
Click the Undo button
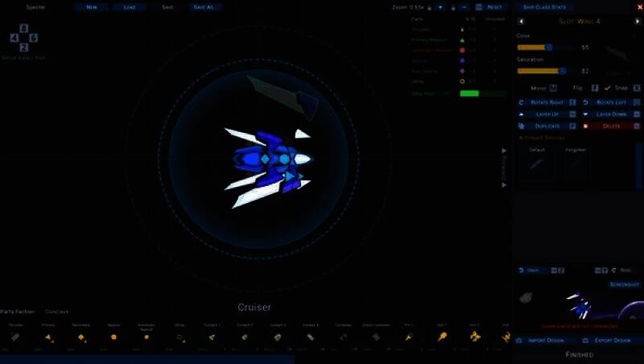pos(530,271)
